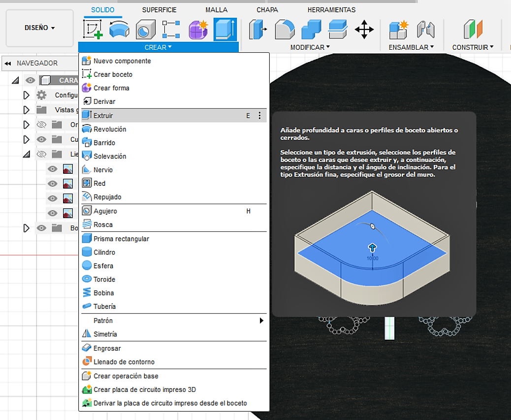Select the Revolve tool in toolbar

(119, 30)
